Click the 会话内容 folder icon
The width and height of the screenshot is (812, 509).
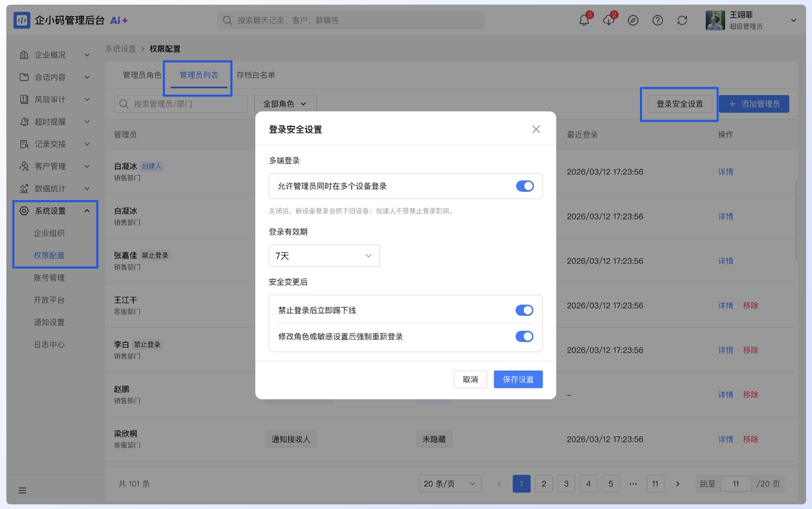click(24, 77)
